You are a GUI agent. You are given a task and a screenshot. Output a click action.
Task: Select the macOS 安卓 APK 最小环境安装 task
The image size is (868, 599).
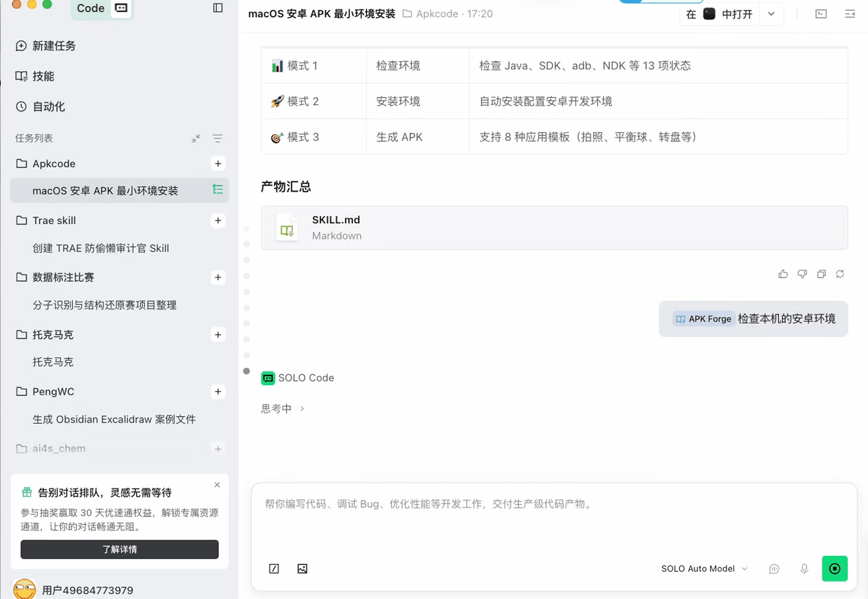click(x=119, y=191)
